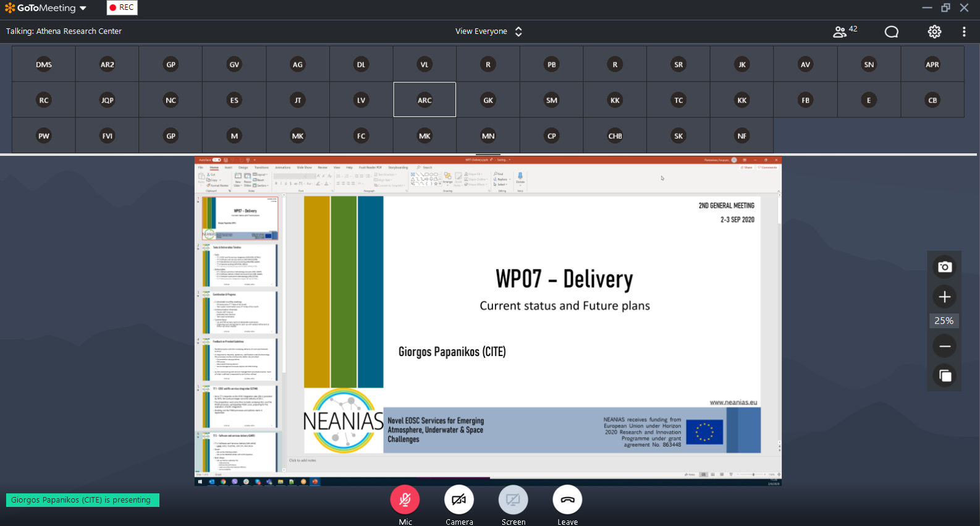Open Insert tab in shared PowerPoint

[x=228, y=168]
